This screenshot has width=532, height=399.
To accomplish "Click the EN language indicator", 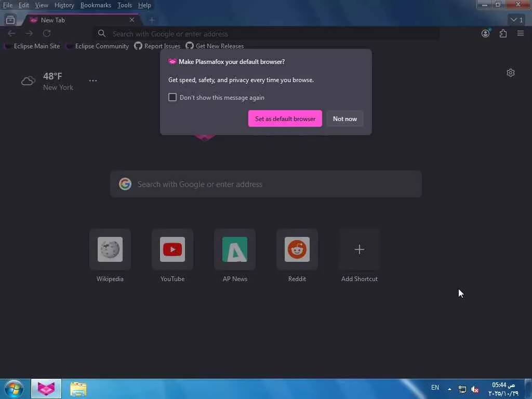I will pyautogui.click(x=435, y=388).
